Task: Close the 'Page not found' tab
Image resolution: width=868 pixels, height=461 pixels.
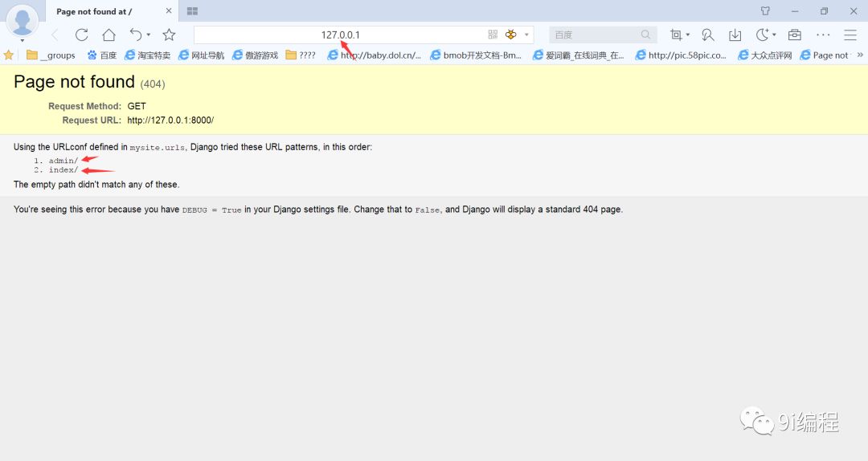Action: [x=169, y=11]
